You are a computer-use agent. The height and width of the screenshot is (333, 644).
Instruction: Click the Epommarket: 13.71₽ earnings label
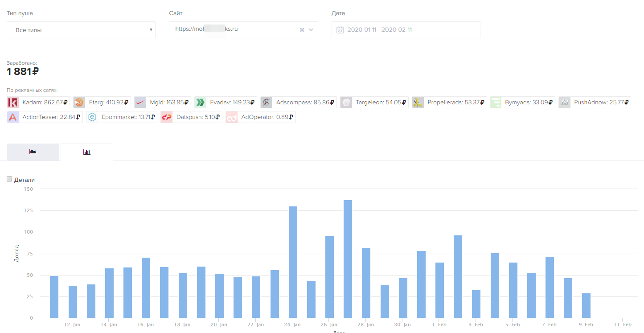pyautogui.click(x=128, y=117)
